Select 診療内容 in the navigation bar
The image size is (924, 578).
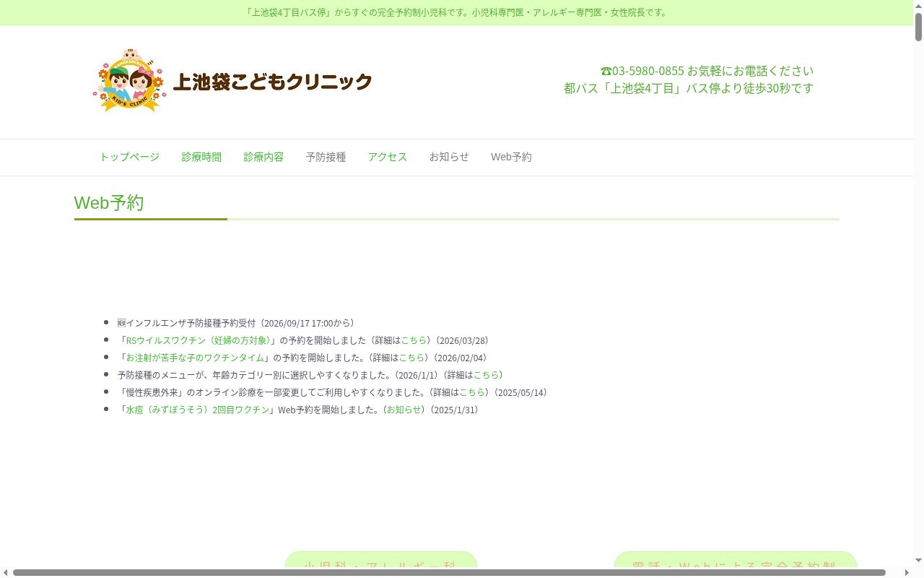263,157
